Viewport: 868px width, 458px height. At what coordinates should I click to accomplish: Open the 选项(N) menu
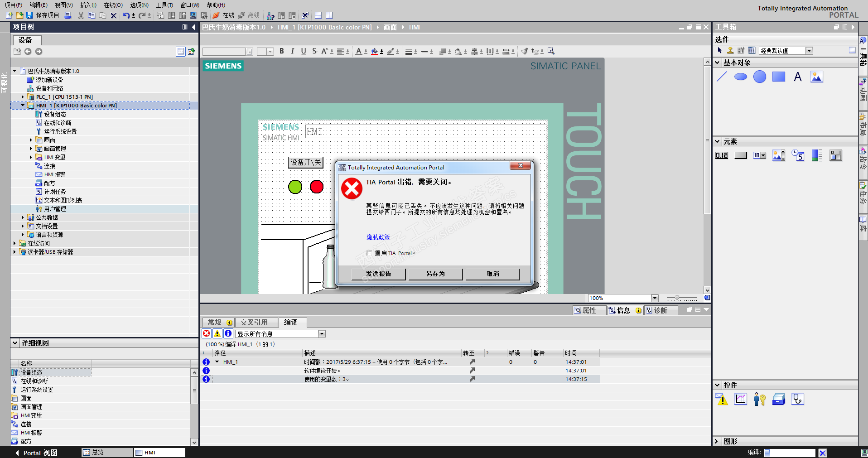(140, 5)
